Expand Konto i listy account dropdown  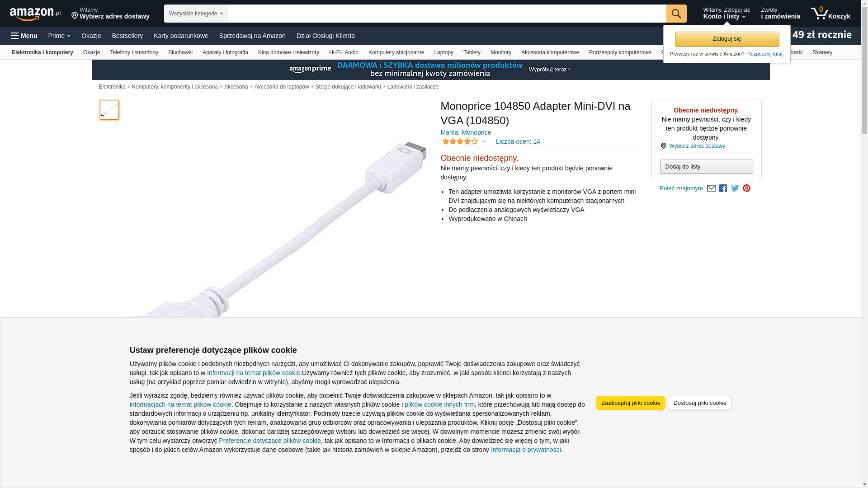click(x=726, y=14)
